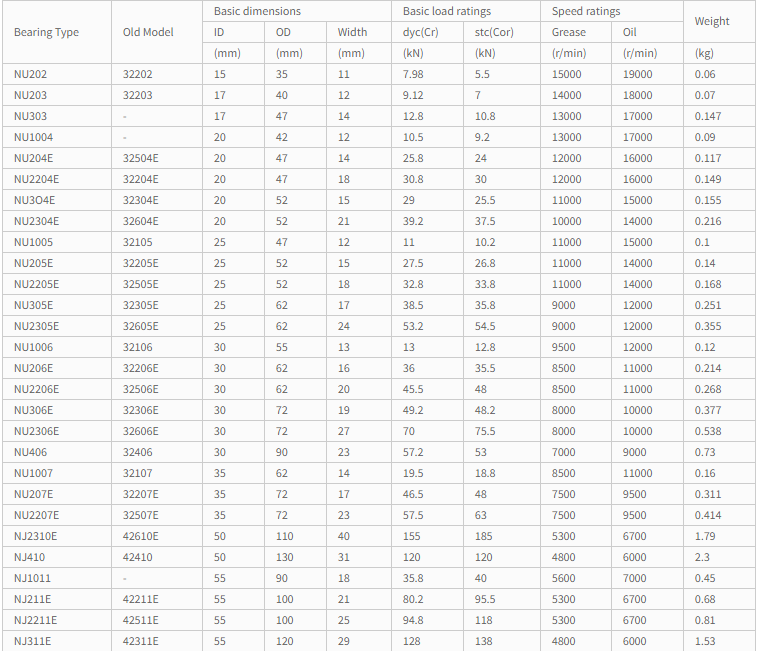The height and width of the screenshot is (651, 759).
Task: Select the Basic dimensions header
Action: pos(257,11)
